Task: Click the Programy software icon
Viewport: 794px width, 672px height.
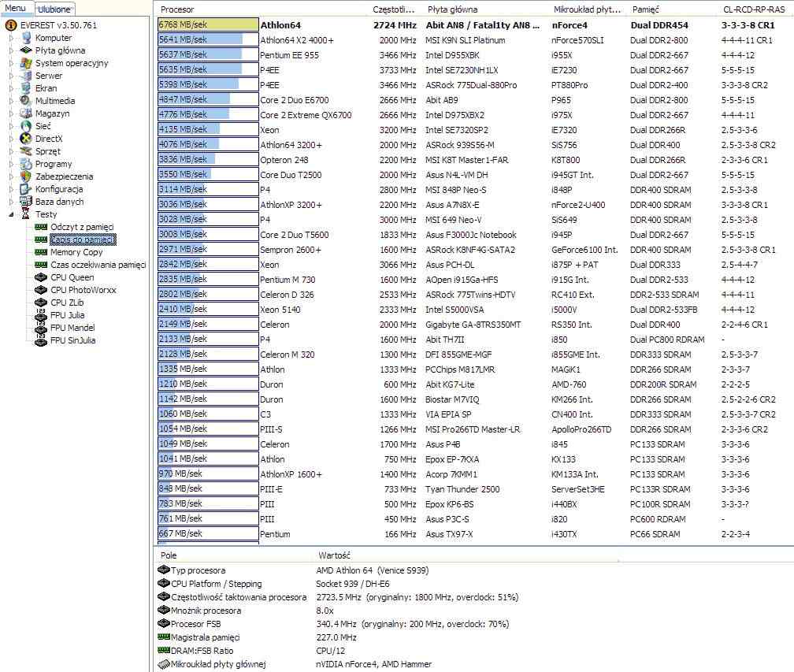Action: coord(26,164)
